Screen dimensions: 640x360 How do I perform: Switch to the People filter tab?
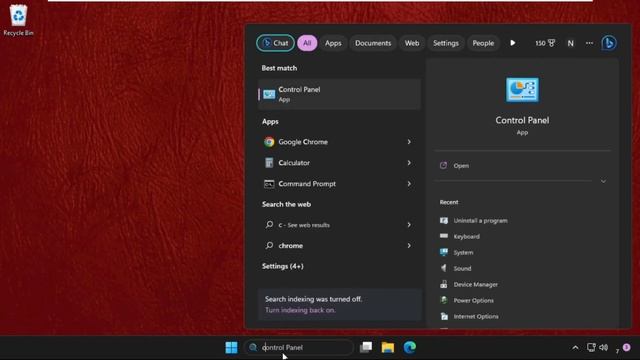pos(483,43)
